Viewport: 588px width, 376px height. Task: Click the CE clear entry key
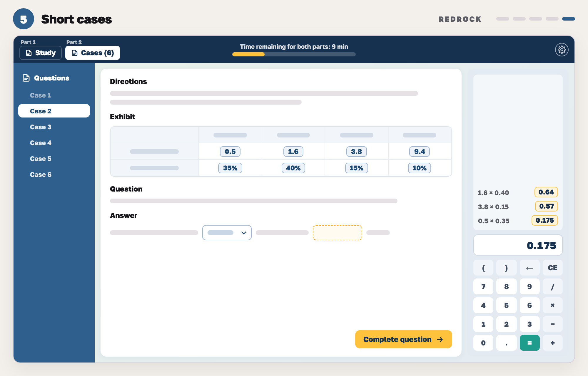[x=552, y=268]
